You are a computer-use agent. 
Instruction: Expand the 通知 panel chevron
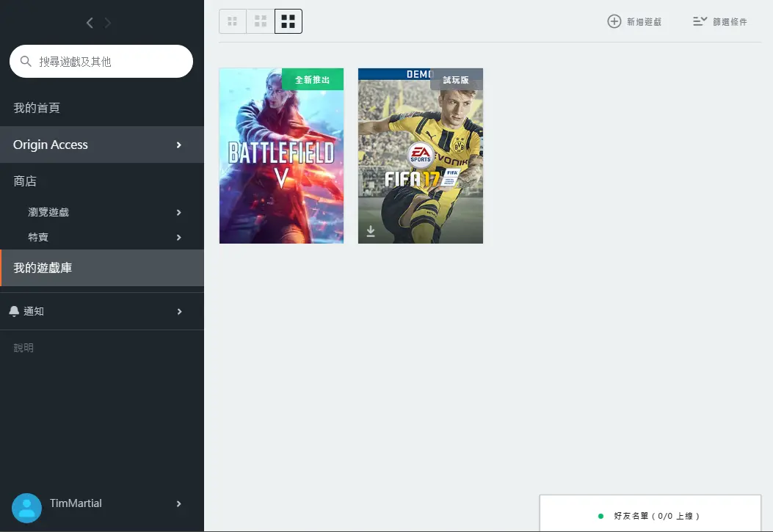[x=179, y=311]
